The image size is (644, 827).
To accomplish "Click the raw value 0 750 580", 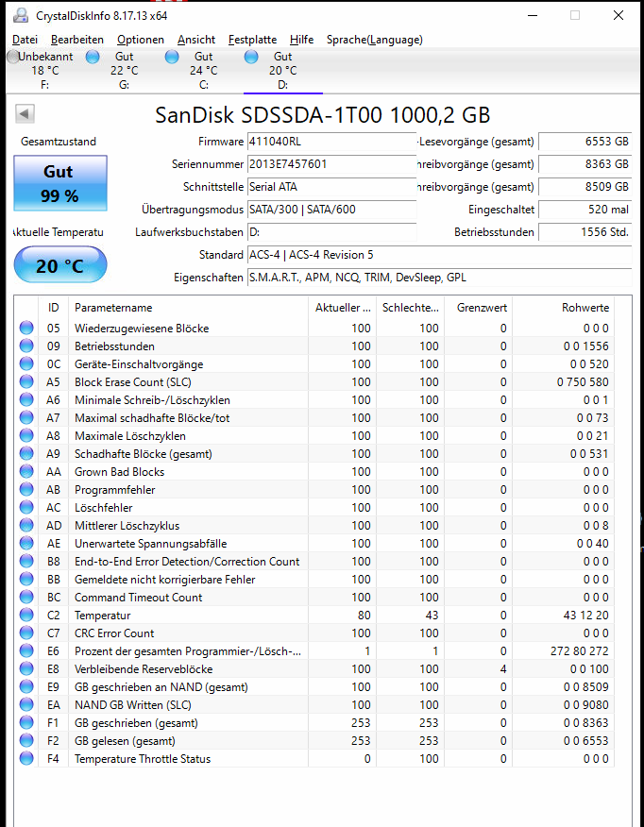I will click(x=583, y=381).
